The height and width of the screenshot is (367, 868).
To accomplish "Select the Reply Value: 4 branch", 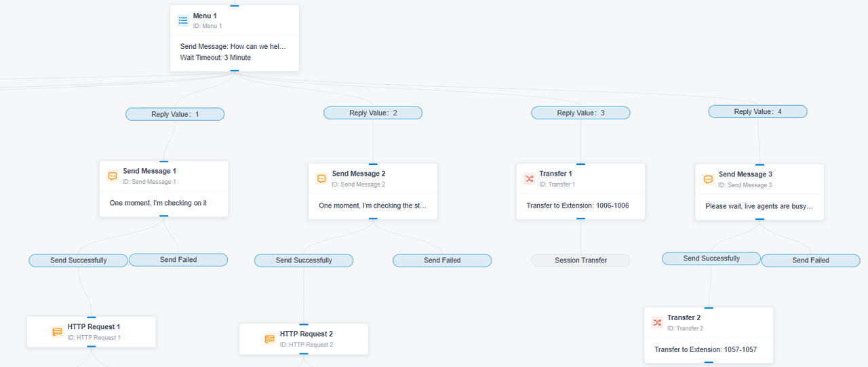I will pyautogui.click(x=757, y=111).
